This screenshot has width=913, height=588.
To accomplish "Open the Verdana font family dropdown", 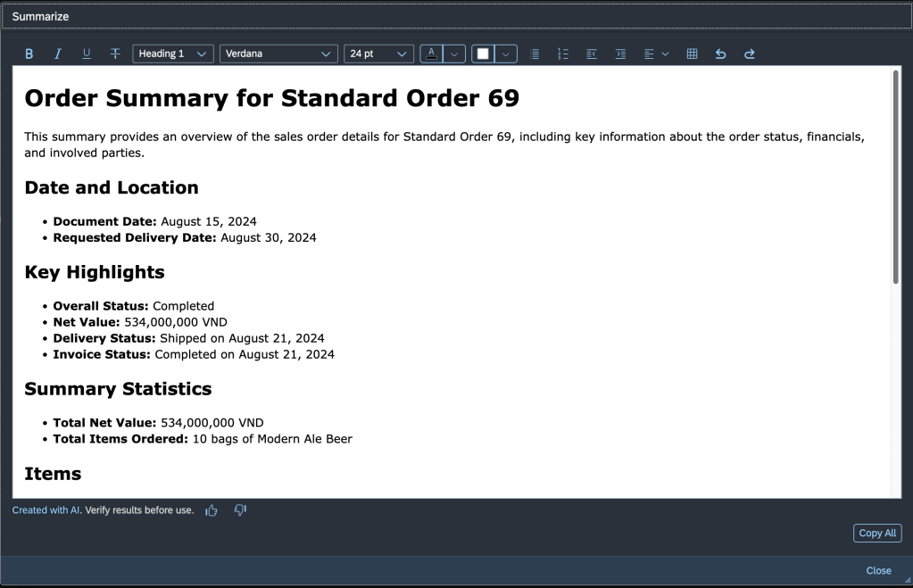I will tap(278, 54).
